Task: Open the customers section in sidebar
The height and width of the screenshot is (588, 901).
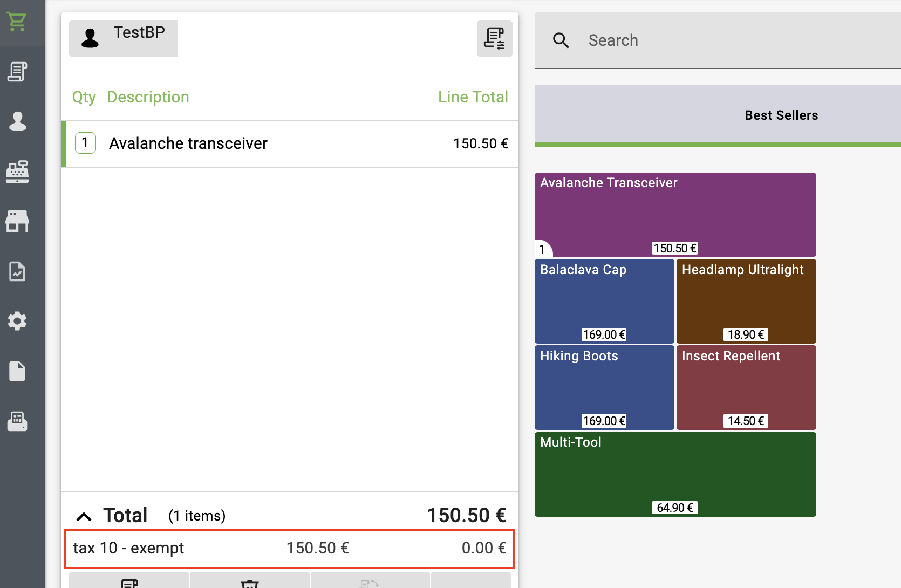Action: coord(17,121)
